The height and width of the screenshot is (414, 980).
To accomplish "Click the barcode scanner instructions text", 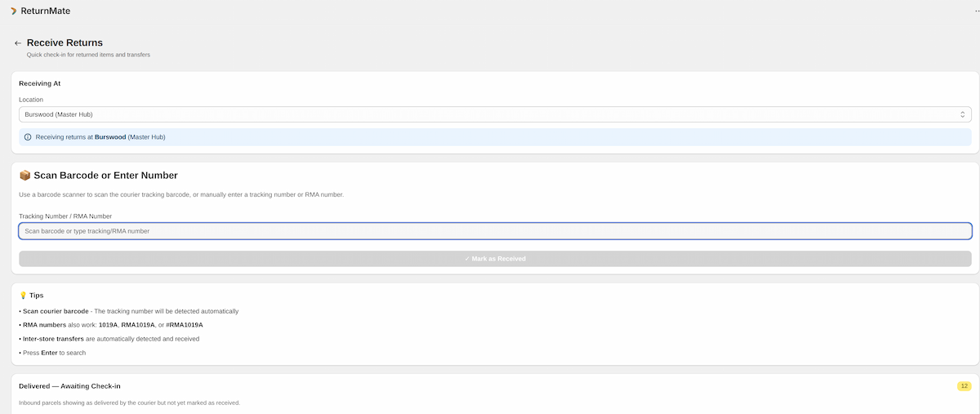I will click(x=181, y=194).
